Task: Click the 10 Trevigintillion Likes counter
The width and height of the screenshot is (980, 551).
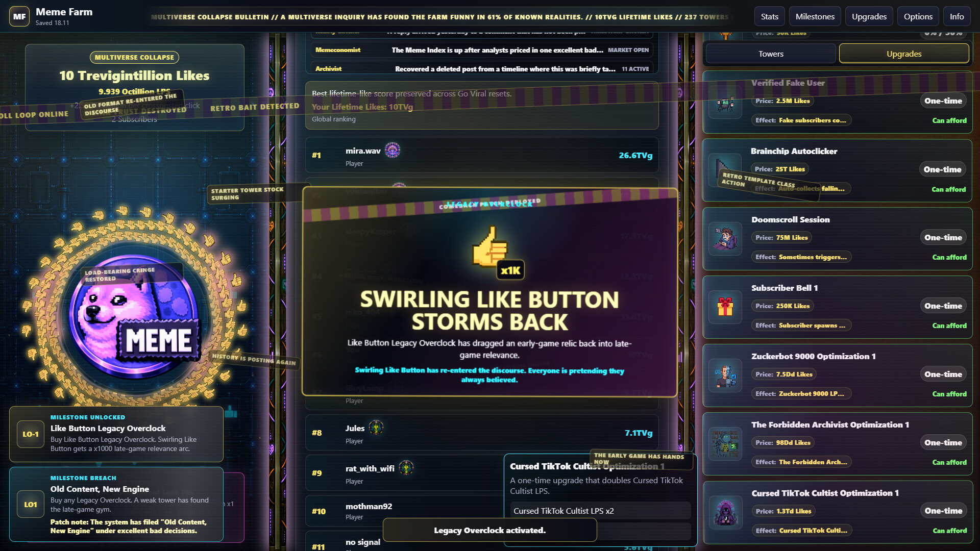Action: pos(134,76)
